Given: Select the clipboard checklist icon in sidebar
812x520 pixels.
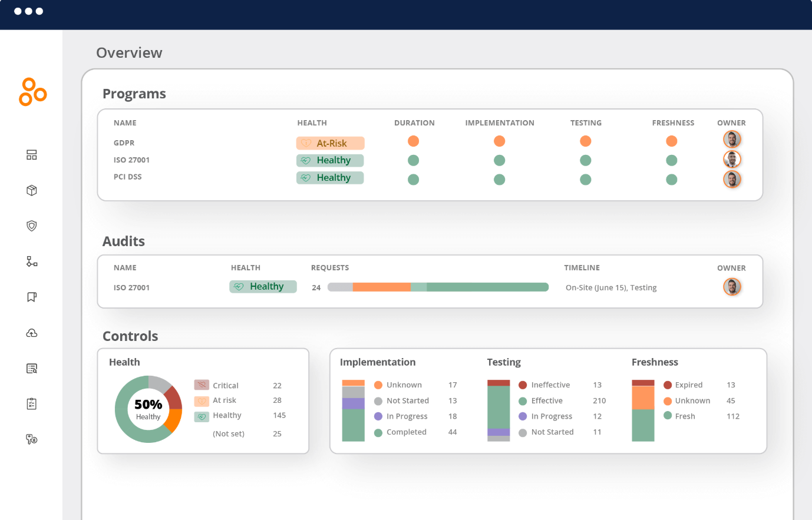Looking at the screenshot, I should (31, 403).
